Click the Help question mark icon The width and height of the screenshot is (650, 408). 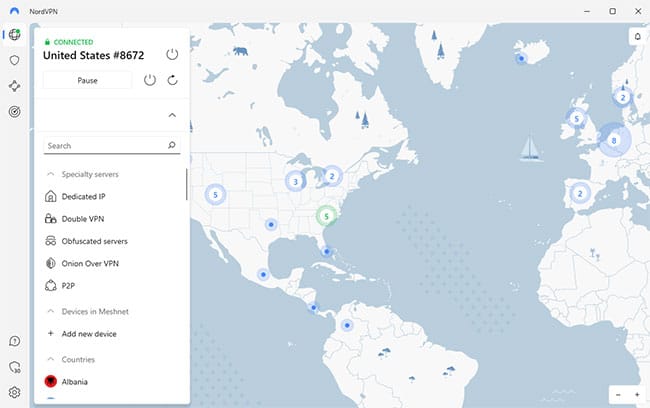(x=14, y=342)
